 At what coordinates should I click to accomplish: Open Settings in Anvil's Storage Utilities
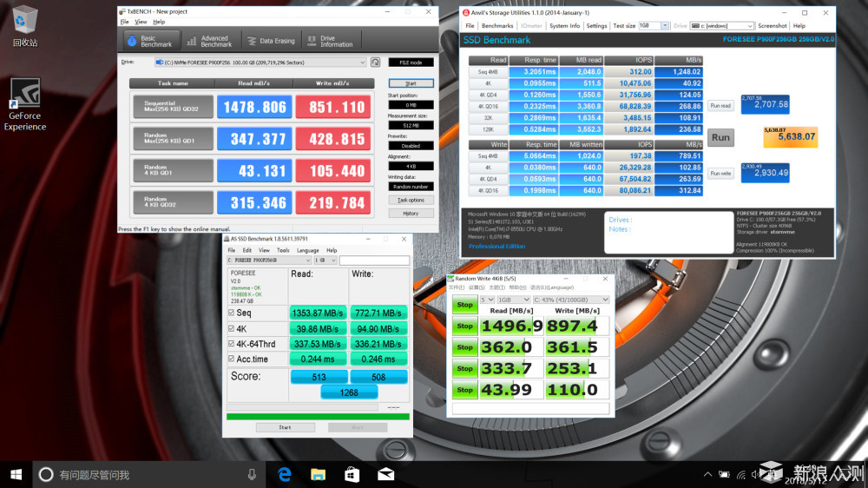coord(597,26)
